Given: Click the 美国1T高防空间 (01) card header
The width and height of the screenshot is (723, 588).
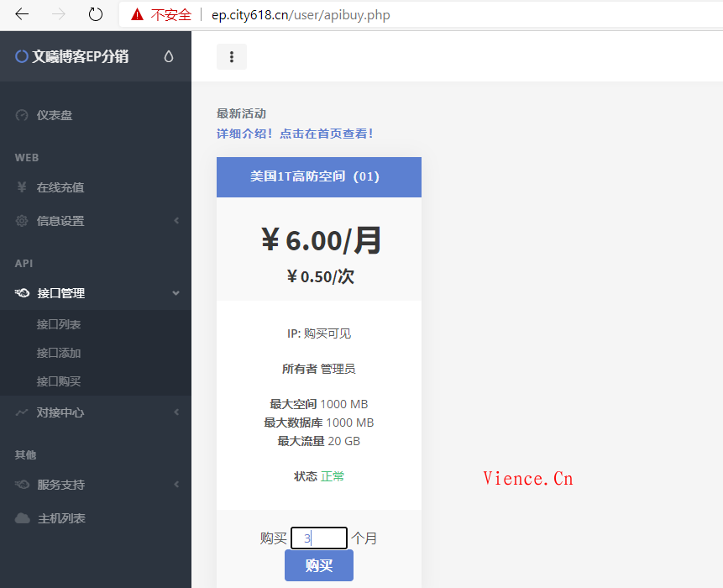Looking at the screenshot, I should pos(318,176).
